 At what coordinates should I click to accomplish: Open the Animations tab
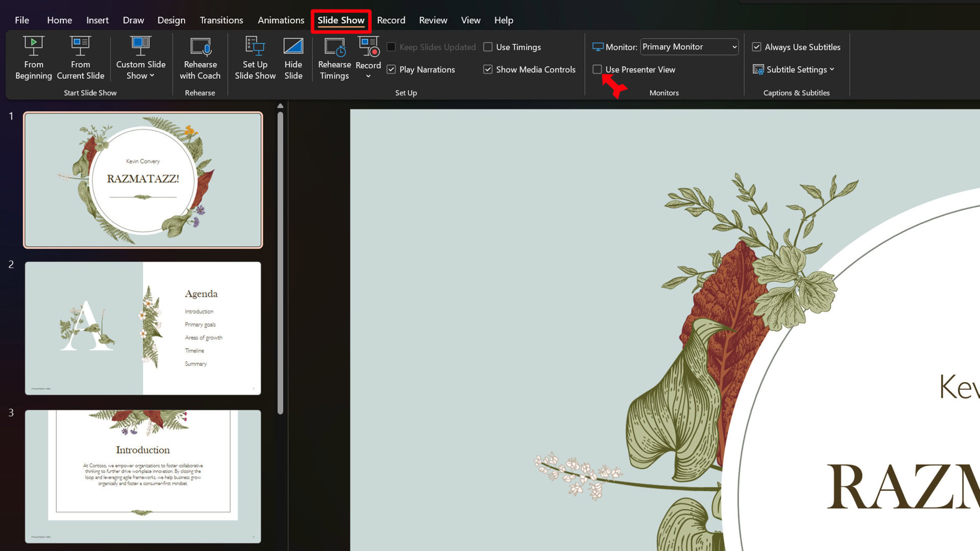[x=281, y=20]
